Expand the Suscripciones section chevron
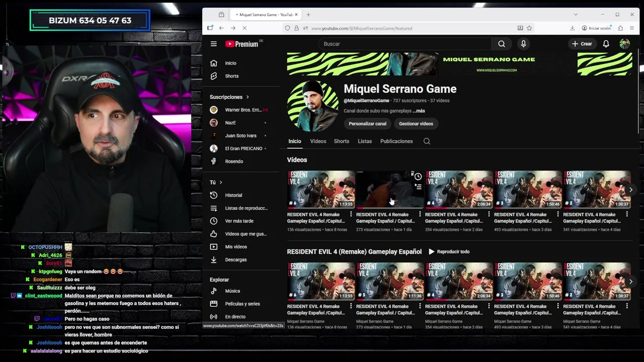Viewport: 644px width, 362px height. [247, 97]
